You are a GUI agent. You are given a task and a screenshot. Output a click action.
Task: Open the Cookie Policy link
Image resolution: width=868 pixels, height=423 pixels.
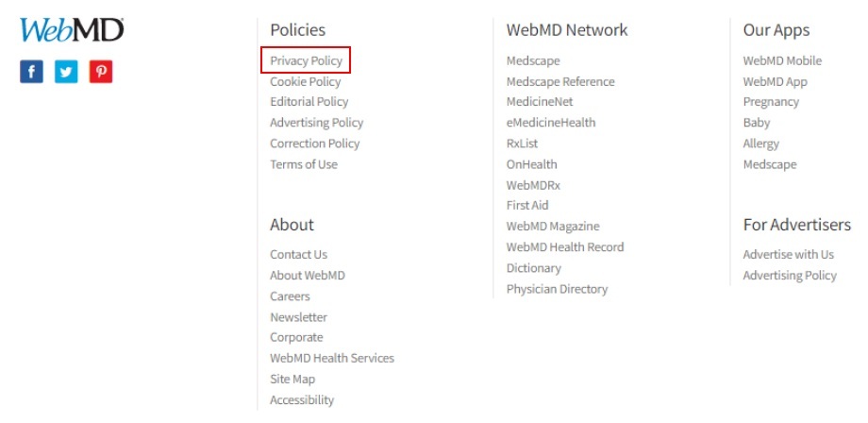[x=305, y=82]
